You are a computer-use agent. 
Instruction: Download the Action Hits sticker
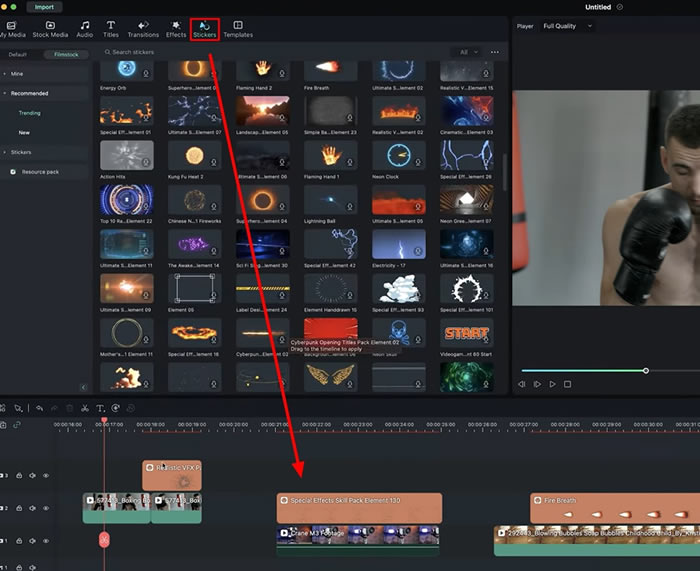[x=146, y=163]
